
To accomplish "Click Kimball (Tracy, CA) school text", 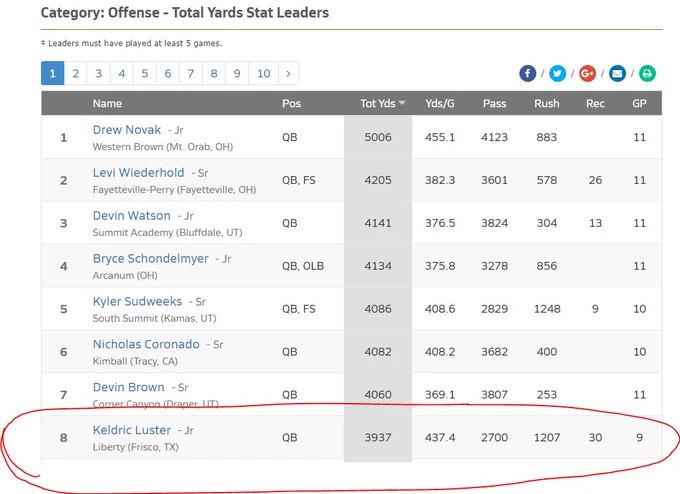I will coord(135,362).
